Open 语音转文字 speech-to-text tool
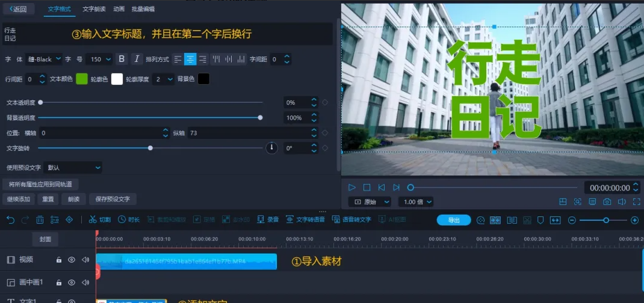Image resolution: width=644 pixels, height=303 pixels. click(x=351, y=220)
